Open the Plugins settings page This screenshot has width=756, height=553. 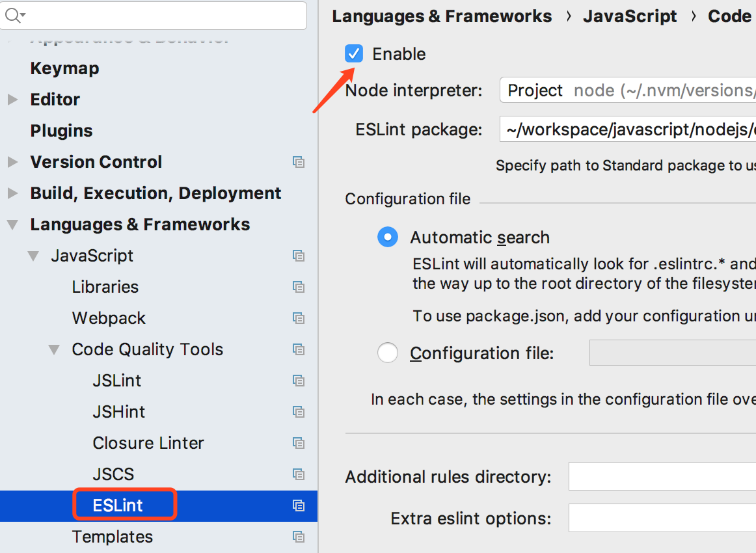click(x=61, y=131)
